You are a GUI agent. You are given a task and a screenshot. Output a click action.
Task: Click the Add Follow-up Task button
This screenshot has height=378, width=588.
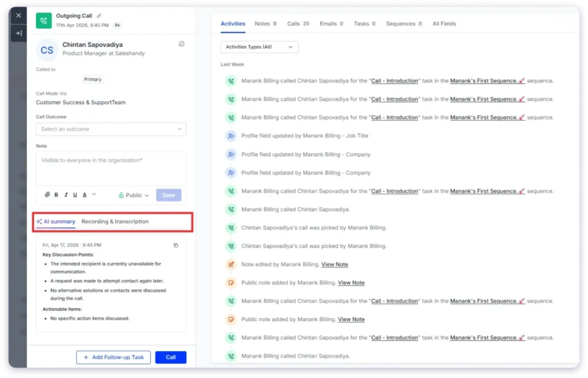click(114, 358)
